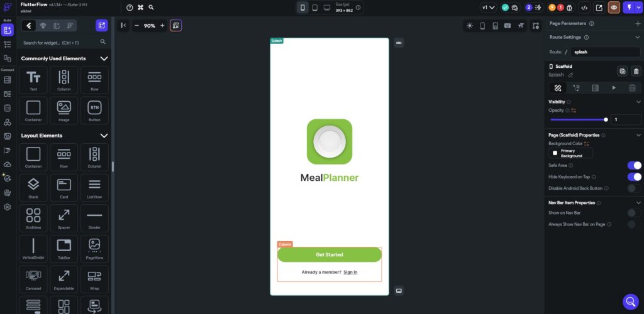The height and width of the screenshot is (314, 644).
Task: Select the Carousel widget tile
Action: click(x=33, y=279)
